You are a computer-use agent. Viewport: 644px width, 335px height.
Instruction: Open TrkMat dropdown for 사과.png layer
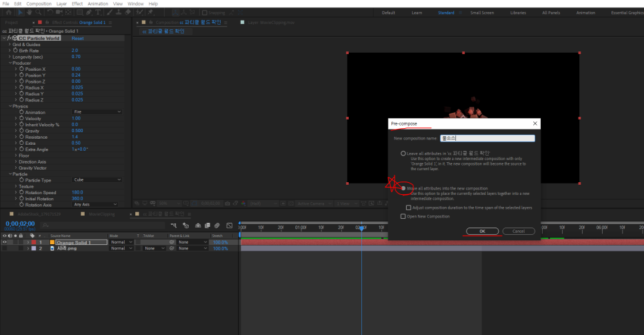[x=155, y=248]
